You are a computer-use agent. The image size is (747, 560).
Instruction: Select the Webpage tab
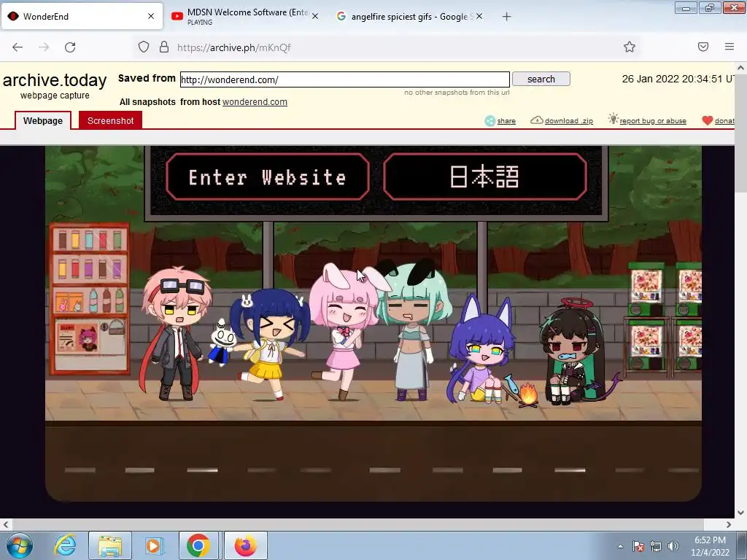[43, 120]
